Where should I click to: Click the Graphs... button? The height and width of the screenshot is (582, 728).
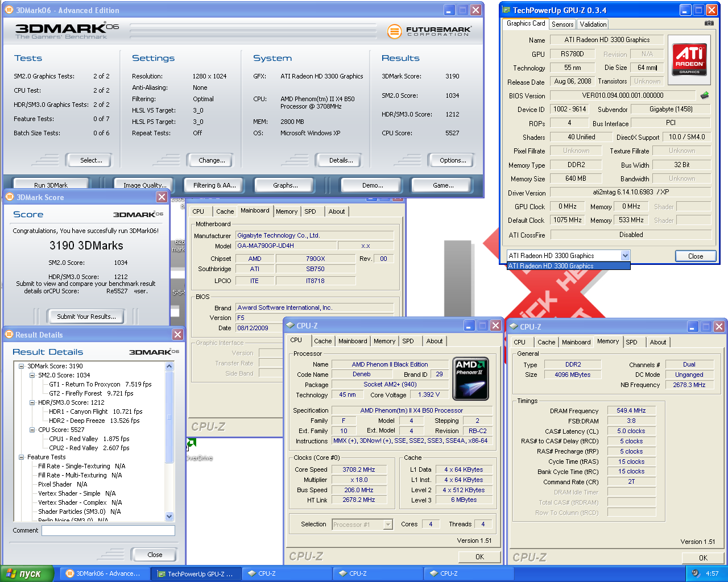tap(285, 185)
